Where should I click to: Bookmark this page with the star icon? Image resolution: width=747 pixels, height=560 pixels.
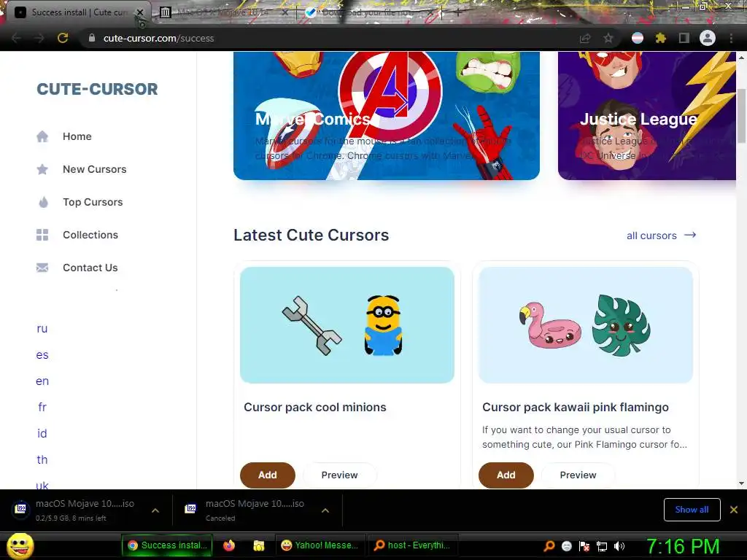(608, 38)
